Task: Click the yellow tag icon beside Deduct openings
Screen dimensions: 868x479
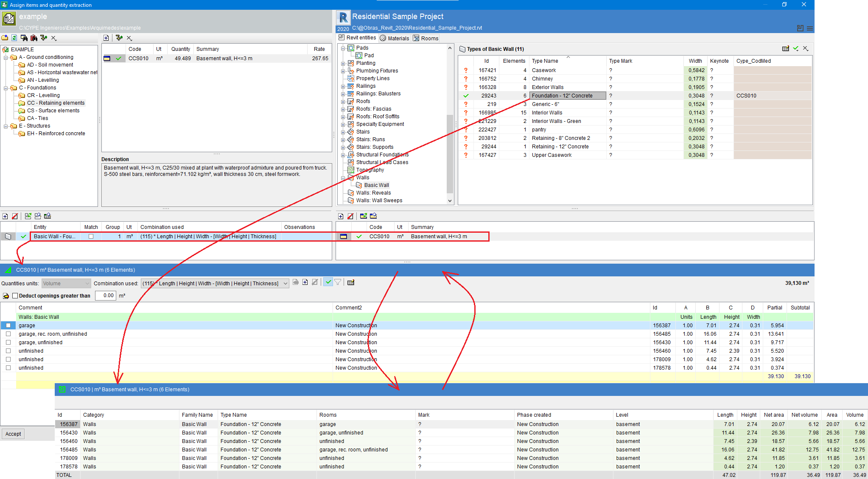Action: pyautogui.click(x=6, y=296)
